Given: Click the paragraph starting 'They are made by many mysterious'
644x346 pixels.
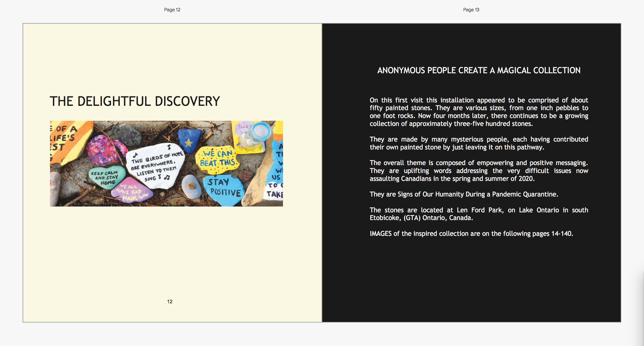Looking at the screenshot, I should pyautogui.click(x=479, y=143).
